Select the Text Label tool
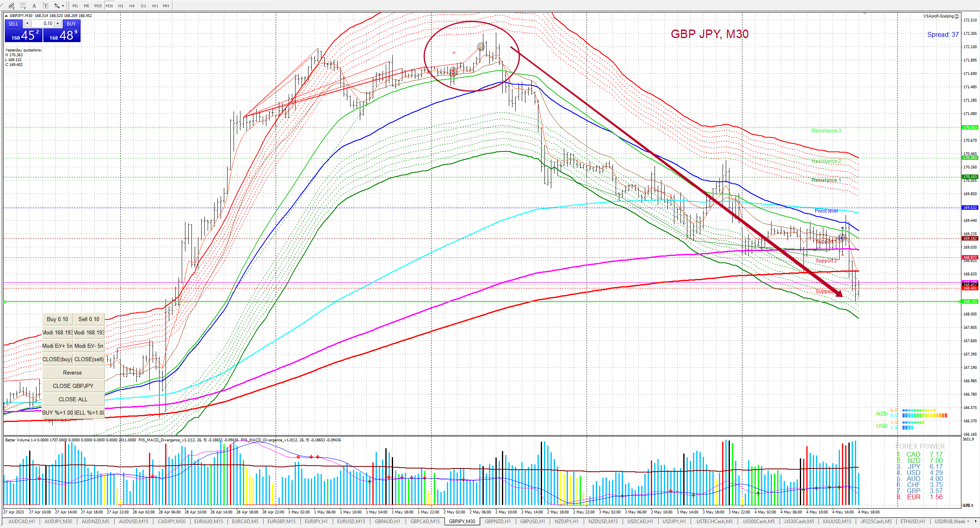This screenshot has width=980, height=528. (x=45, y=6)
